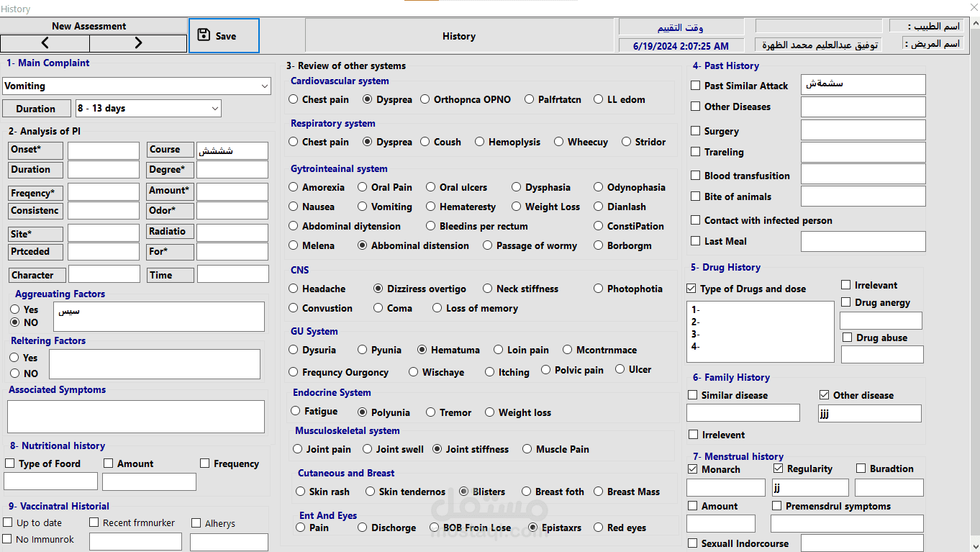The image size is (980, 552).
Task: Click the Last Meal input field
Action: pos(863,241)
